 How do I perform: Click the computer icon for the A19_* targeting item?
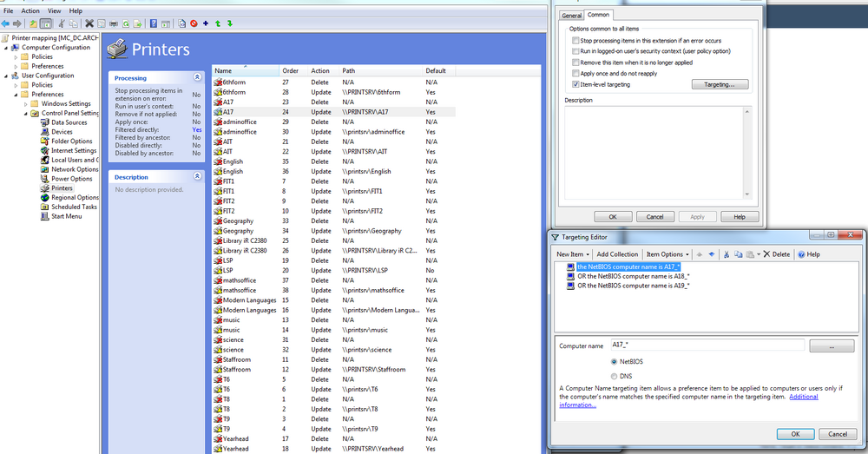click(x=571, y=286)
